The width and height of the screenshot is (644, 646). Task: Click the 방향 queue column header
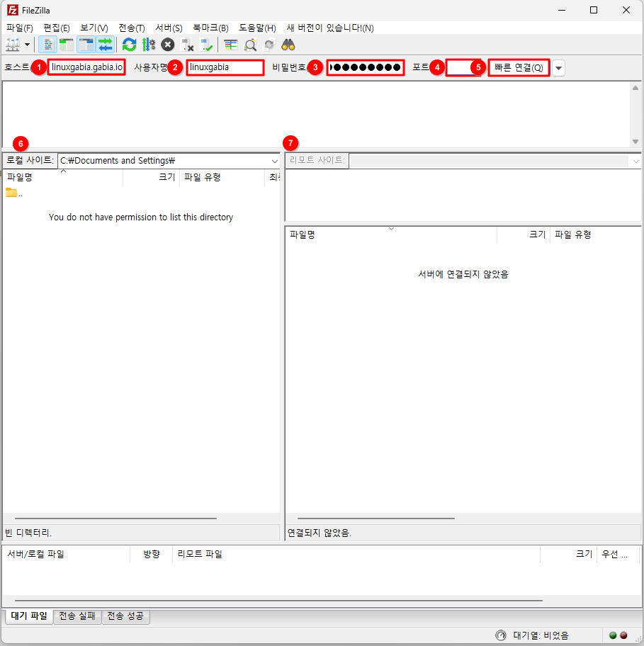151,554
